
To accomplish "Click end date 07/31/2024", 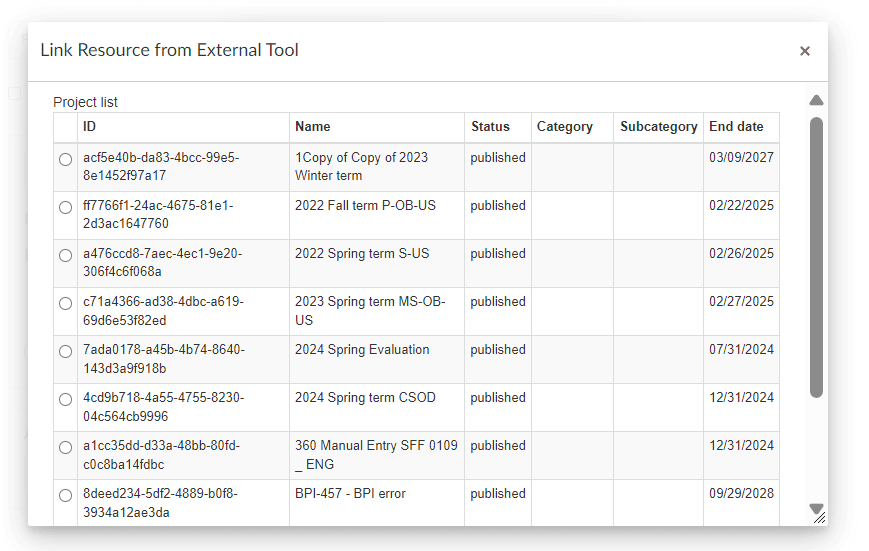I will pyautogui.click(x=741, y=350).
